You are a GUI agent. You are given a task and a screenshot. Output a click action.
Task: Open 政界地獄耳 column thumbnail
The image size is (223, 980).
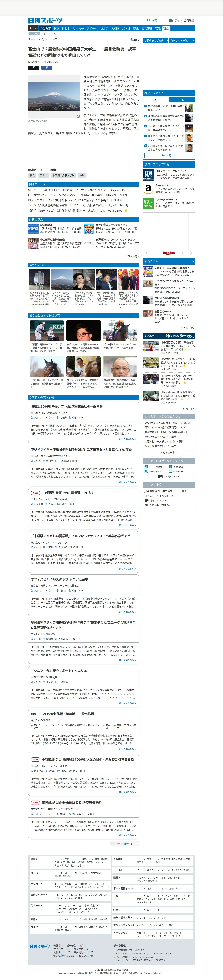click(x=33, y=229)
